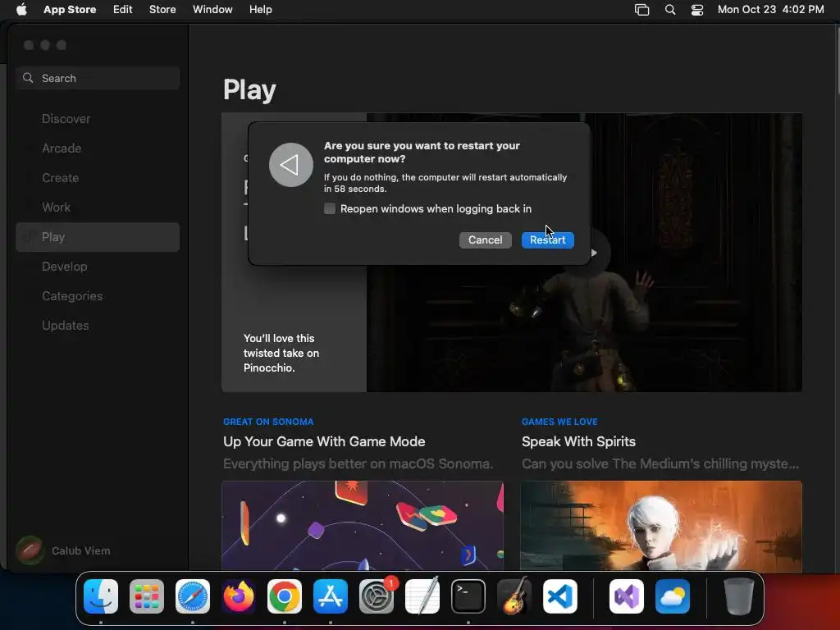Click the twisted take on Pinocchio caption
840x630 pixels.
coord(281,353)
